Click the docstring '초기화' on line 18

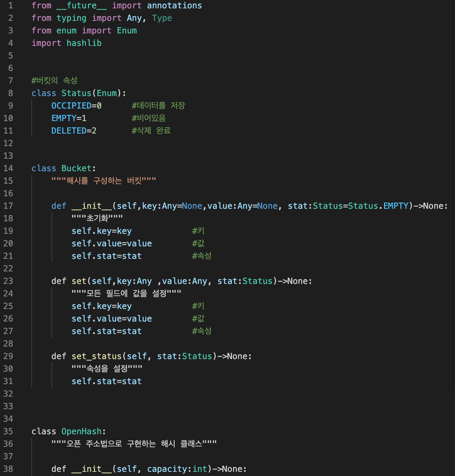coord(97,219)
